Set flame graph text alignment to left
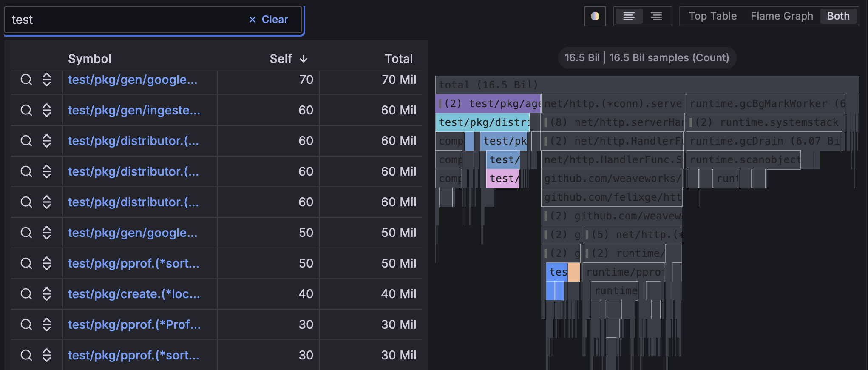Viewport: 868px width, 370px height. (629, 16)
